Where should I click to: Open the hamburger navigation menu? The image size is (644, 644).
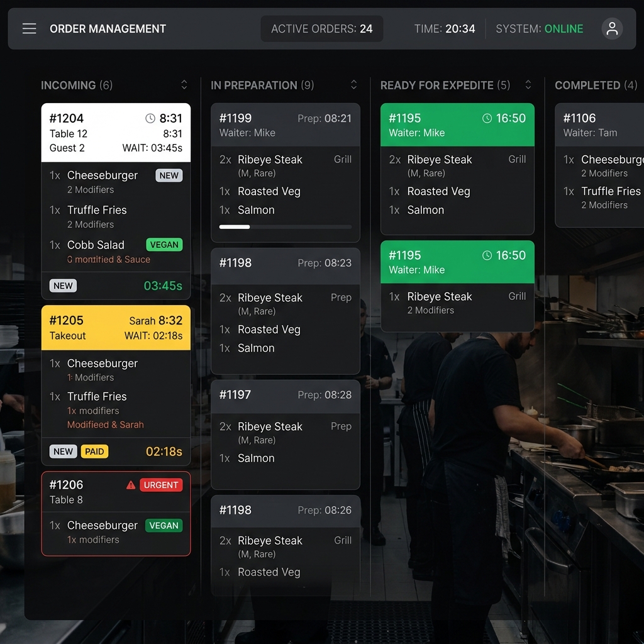point(29,28)
